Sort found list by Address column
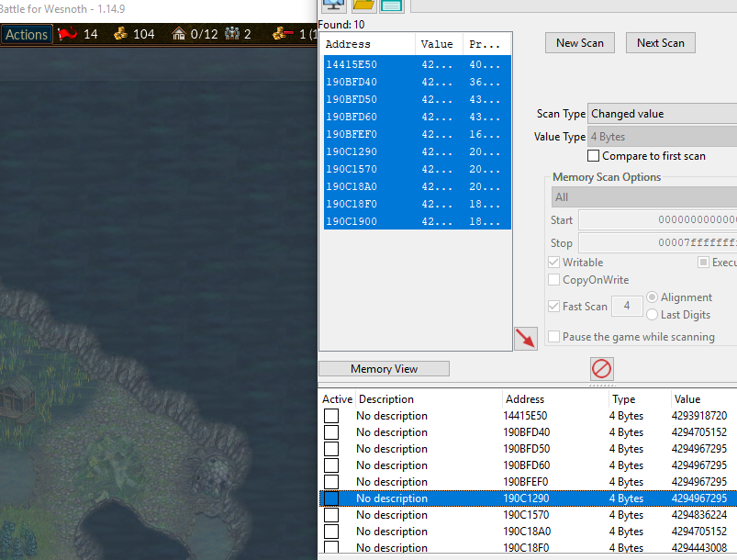 pos(367,44)
